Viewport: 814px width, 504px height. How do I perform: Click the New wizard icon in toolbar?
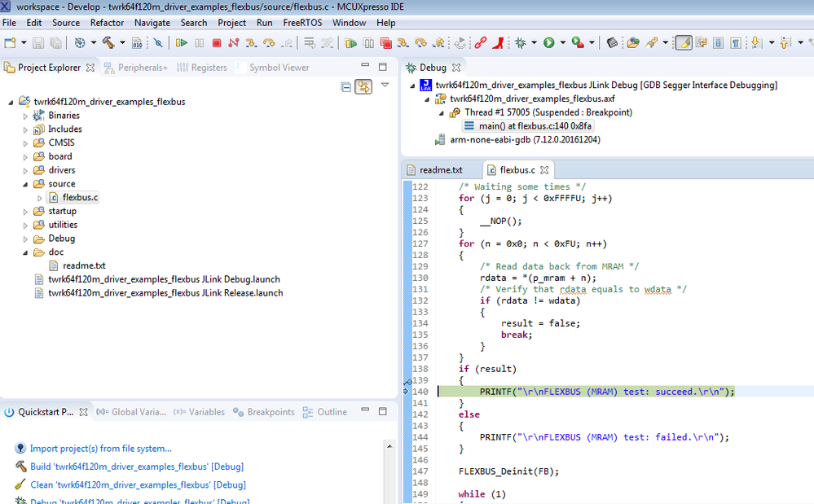tap(10, 42)
